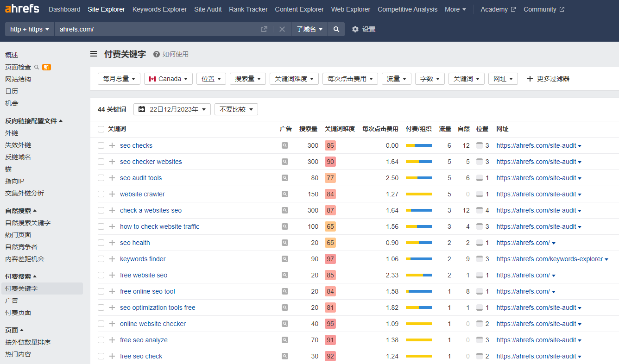Click the search magnifier button beside 子域名
619x364 pixels.
click(336, 29)
